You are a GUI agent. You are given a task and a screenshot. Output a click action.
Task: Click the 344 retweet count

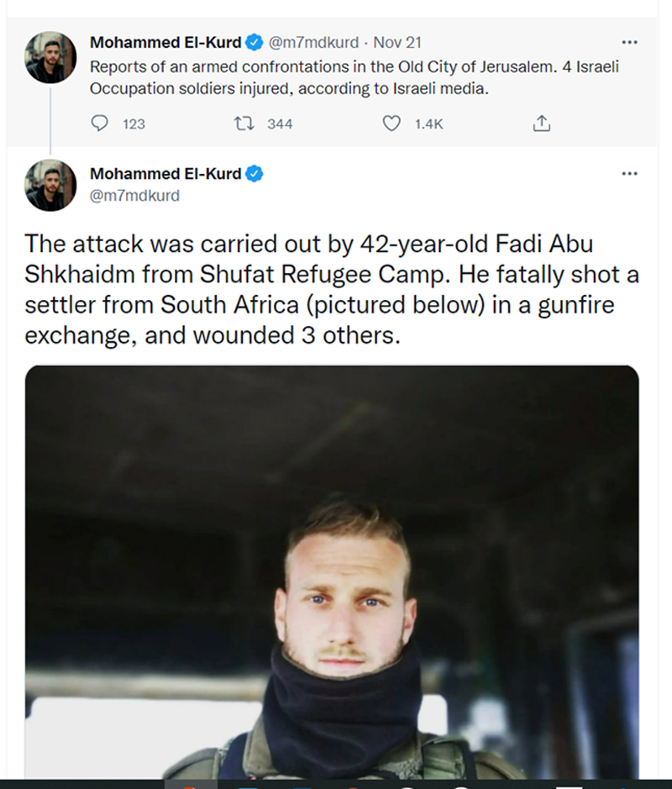tap(280, 124)
